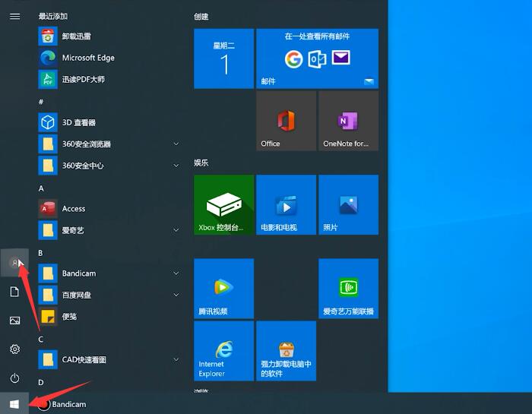Open the Office tile
532x414 pixels.
(286, 121)
